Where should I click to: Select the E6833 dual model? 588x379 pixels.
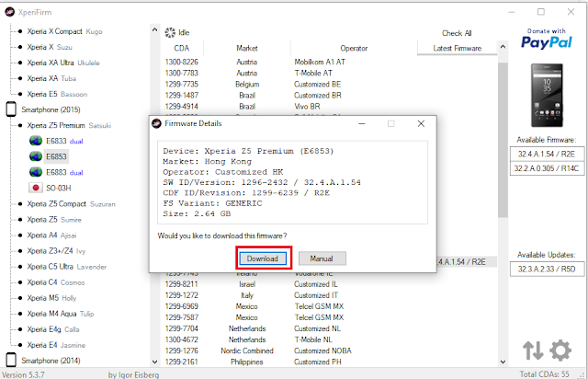pyautogui.click(x=64, y=142)
